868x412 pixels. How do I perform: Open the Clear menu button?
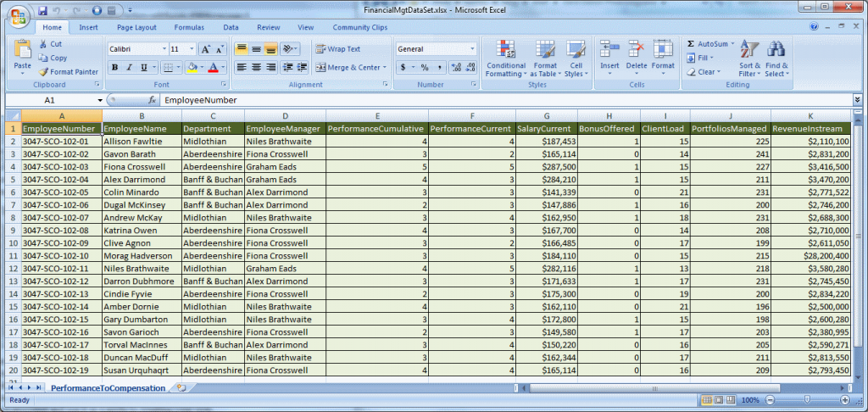click(704, 72)
